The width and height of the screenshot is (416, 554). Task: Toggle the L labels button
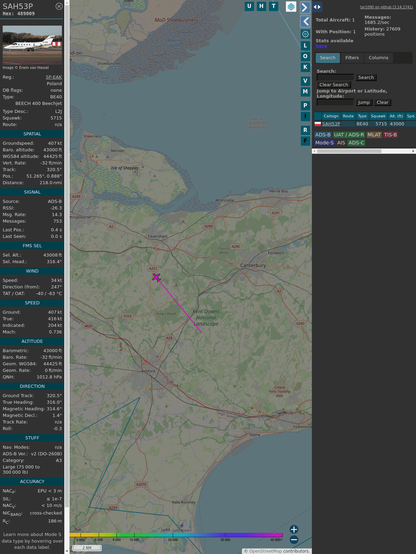click(x=305, y=45)
